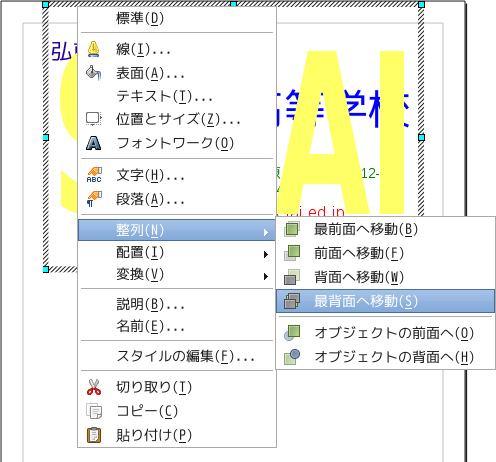Screen dimensions: 496x462
Task: Click the line (線) pencil icon
Action: click(x=94, y=49)
